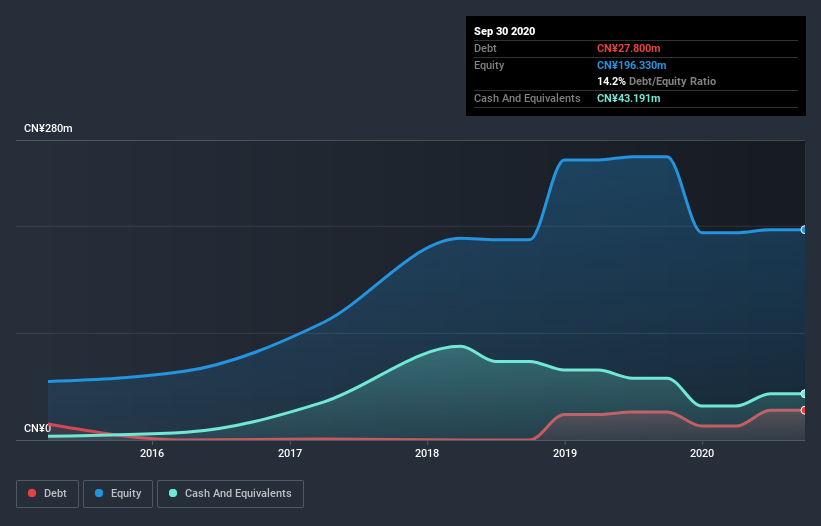Click the CN¥196.330m equity value
Viewport: 821px width, 526px height.
tap(631, 65)
